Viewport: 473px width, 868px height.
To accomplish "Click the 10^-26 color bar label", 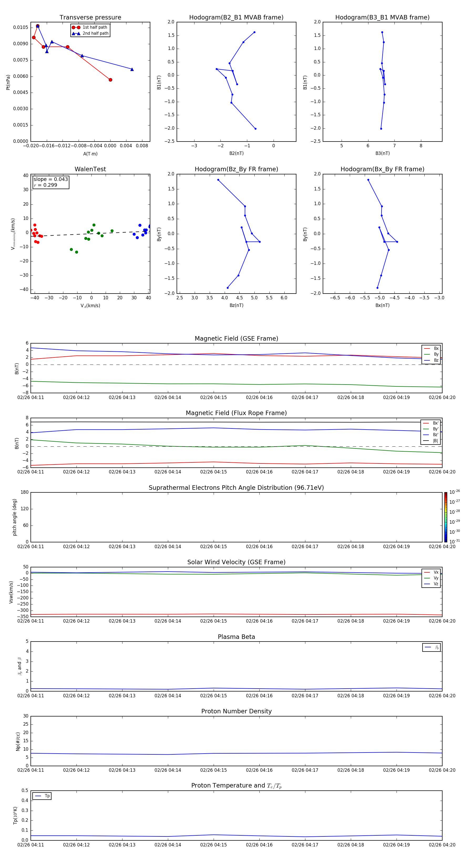I will tap(455, 492).
